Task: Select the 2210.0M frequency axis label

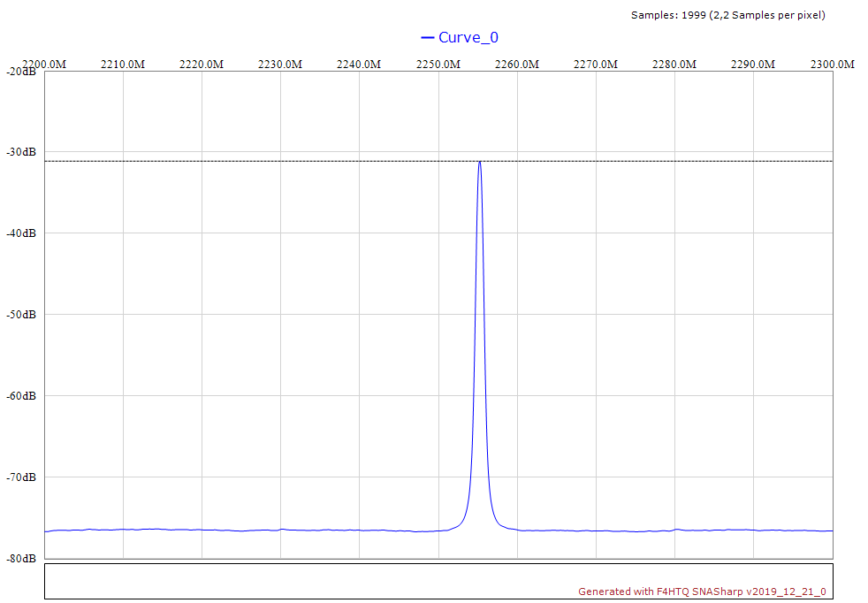Action: [123, 65]
